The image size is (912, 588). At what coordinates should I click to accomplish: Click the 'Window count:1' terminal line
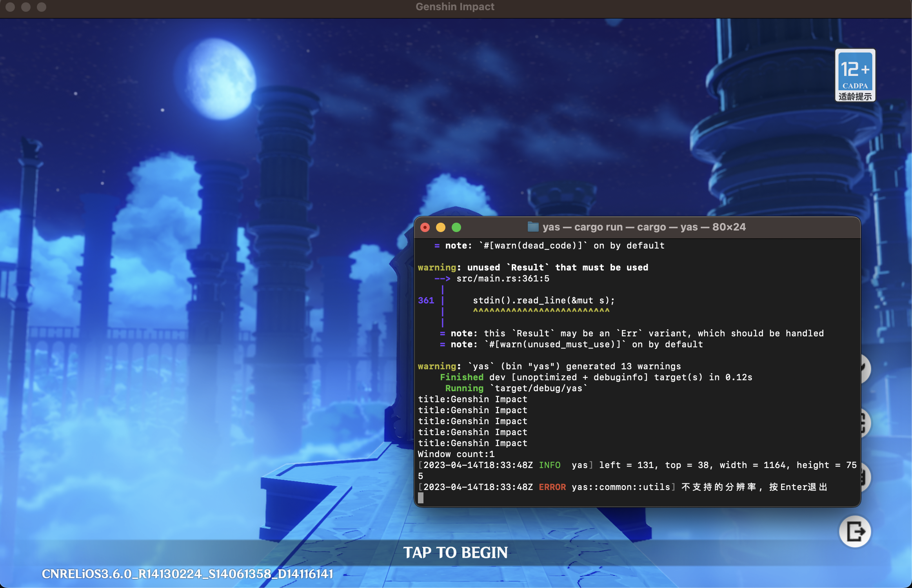click(456, 454)
